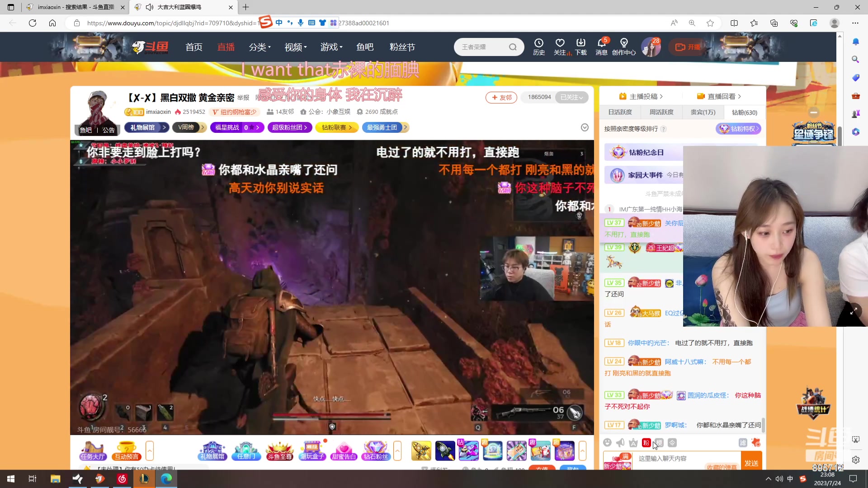Expand the 视频 video dropdown menu
The image size is (868, 488).
click(x=295, y=47)
